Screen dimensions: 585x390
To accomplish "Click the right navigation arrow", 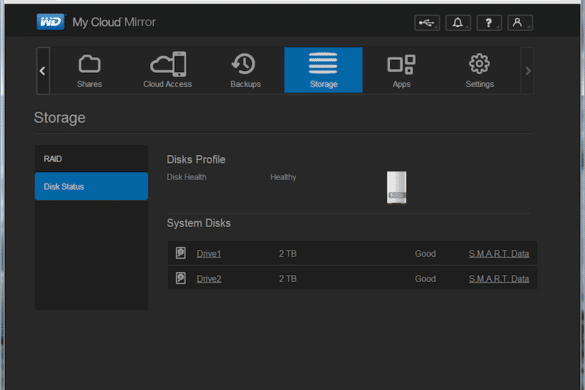I will click(527, 71).
